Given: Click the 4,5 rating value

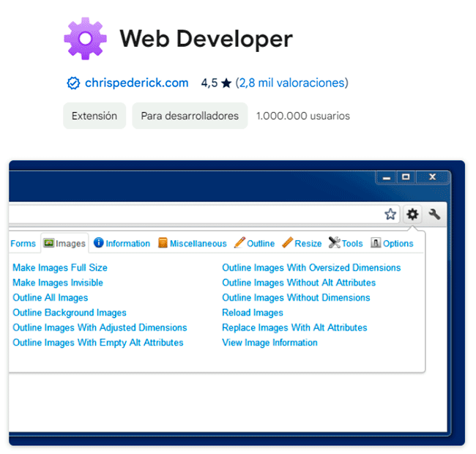Looking at the screenshot, I should coord(209,83).
